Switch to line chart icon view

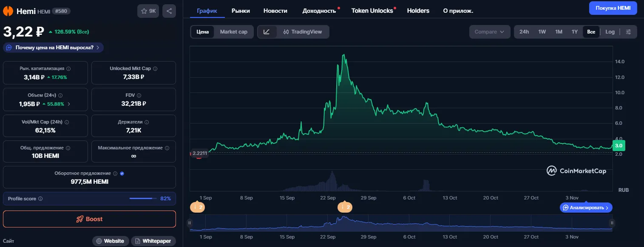267,32
